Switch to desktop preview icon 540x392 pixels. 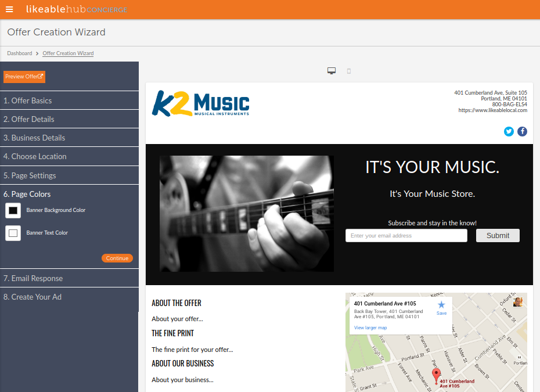pyautogui.click(x=332, y=71)
